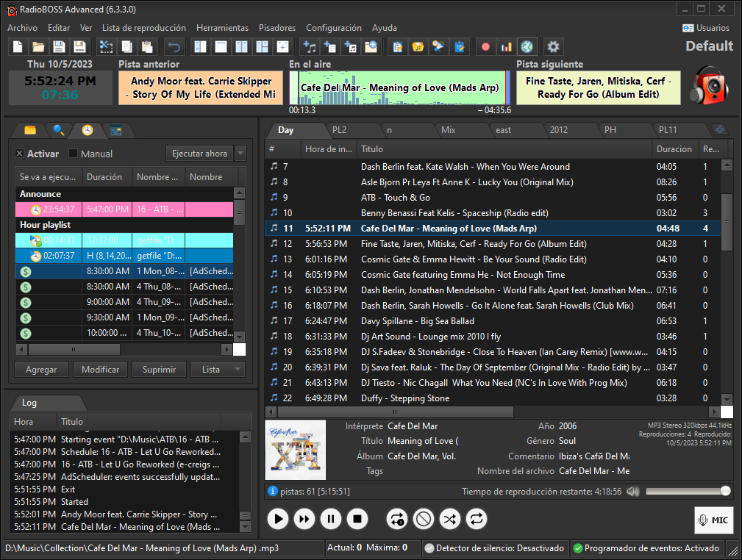Toggle shuffle playback mode
742x560 pixels.
coord(449,520)
